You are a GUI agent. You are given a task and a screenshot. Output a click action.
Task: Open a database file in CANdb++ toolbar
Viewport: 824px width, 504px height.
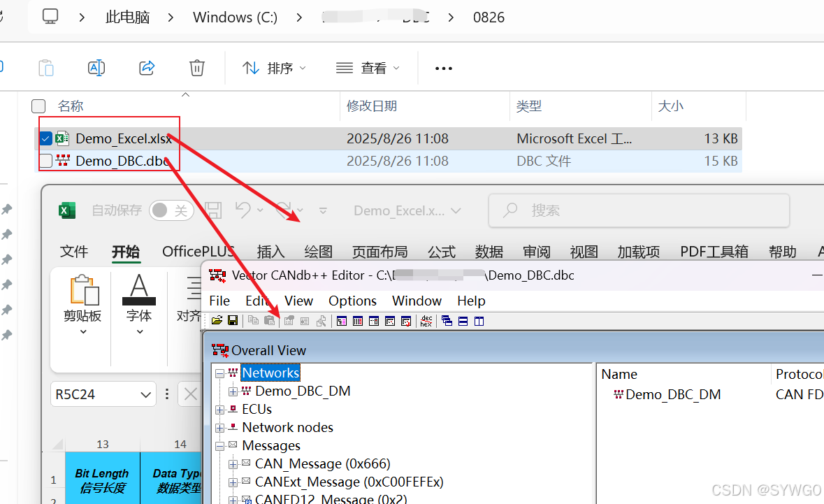pos(217,321)
